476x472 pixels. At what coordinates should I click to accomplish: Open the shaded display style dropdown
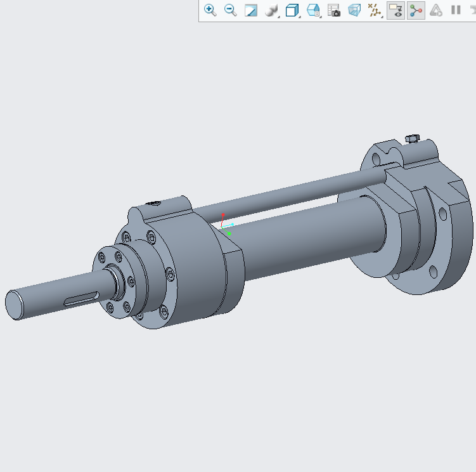click(272, 10)
